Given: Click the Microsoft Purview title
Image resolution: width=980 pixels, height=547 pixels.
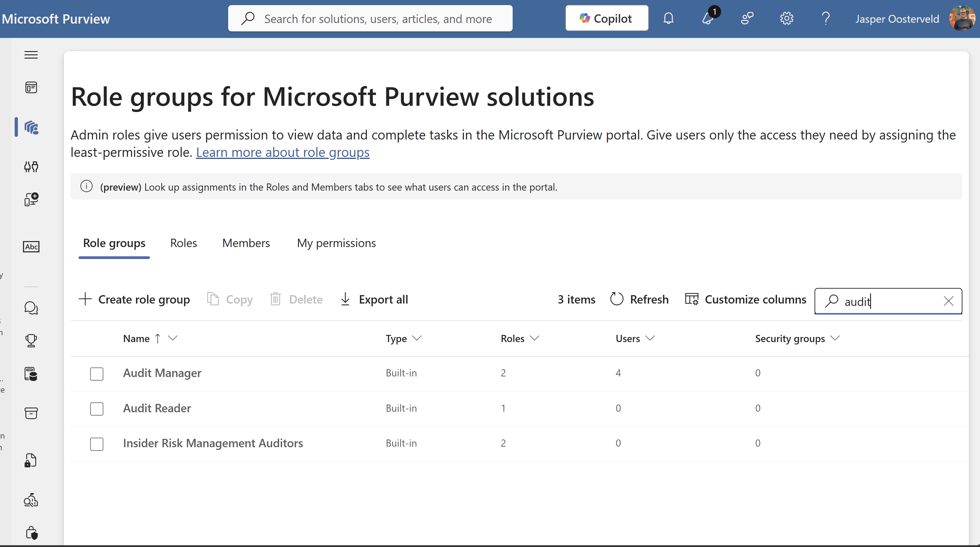Looking at the screenshot, I should click(x=56, y=19).
